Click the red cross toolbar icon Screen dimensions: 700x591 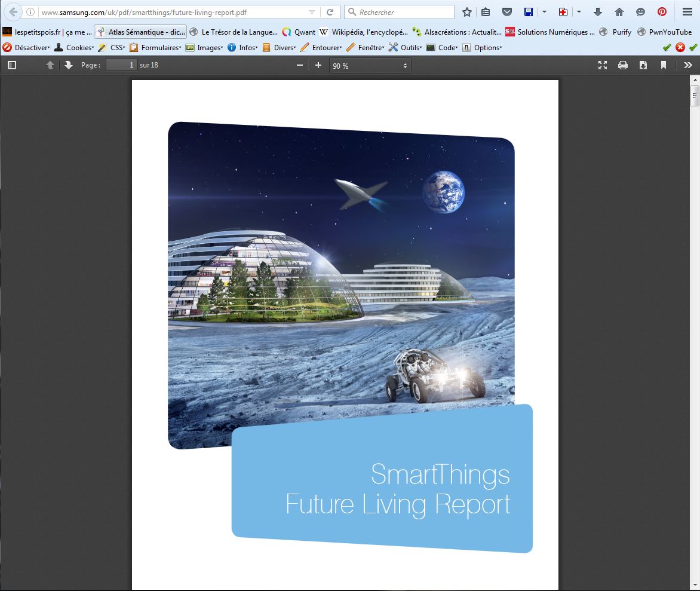point(563,12)
